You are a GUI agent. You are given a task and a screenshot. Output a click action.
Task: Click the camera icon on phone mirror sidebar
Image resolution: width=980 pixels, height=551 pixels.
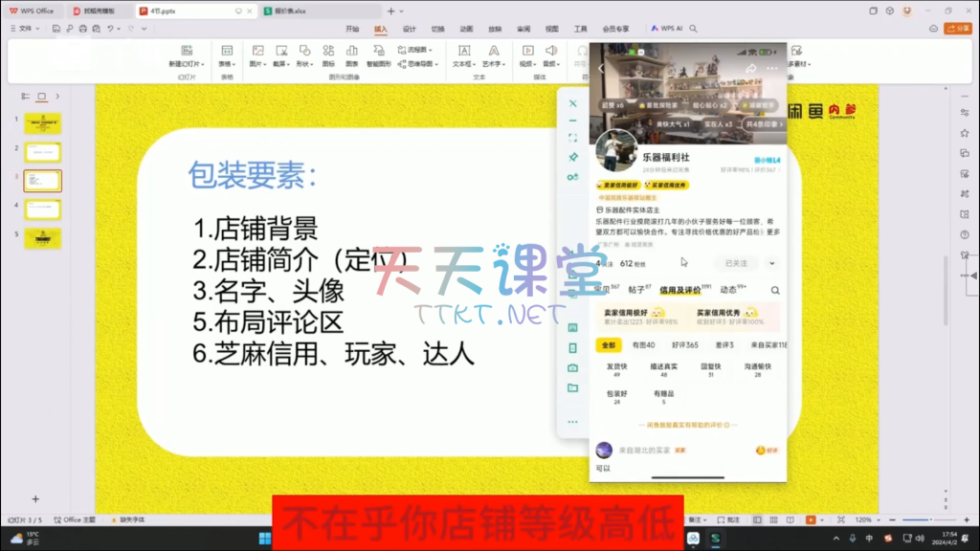572,367
